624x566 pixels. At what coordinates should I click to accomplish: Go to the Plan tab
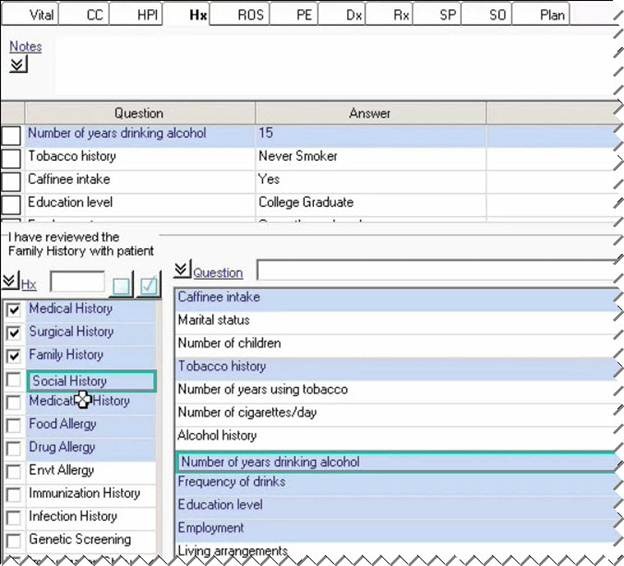pyautogui.click(x=551, y=15)
